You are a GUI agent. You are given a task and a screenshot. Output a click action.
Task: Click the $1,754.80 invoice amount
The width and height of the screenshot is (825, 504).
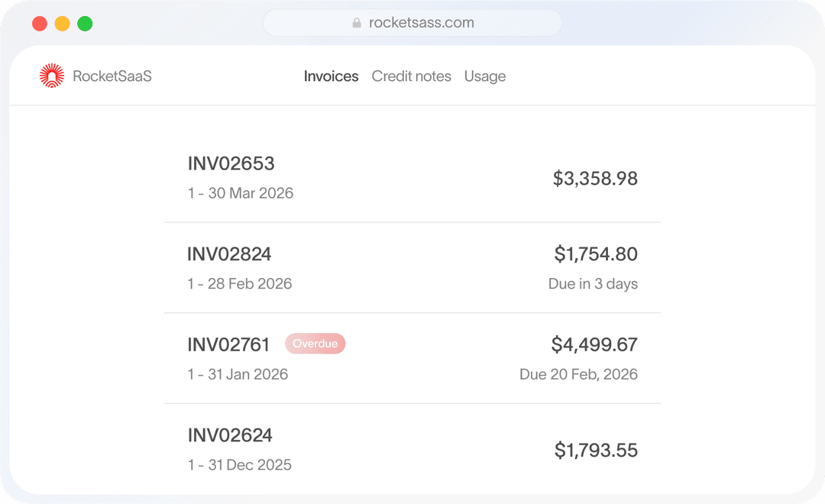point(596,254)
